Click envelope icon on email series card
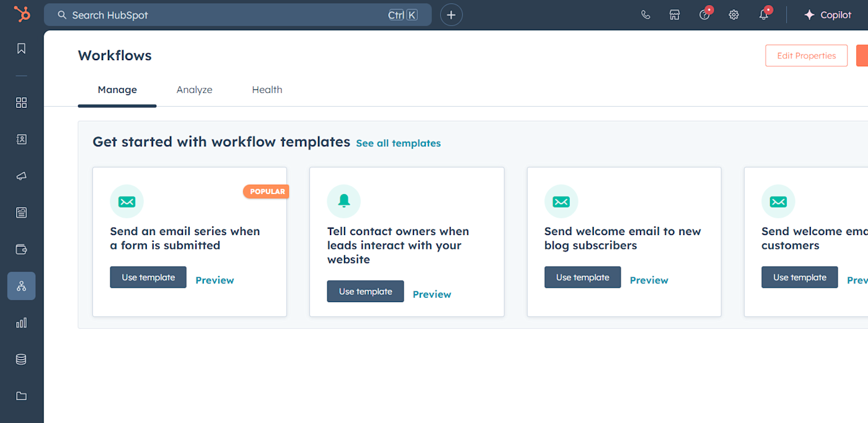 click(126, 202)
